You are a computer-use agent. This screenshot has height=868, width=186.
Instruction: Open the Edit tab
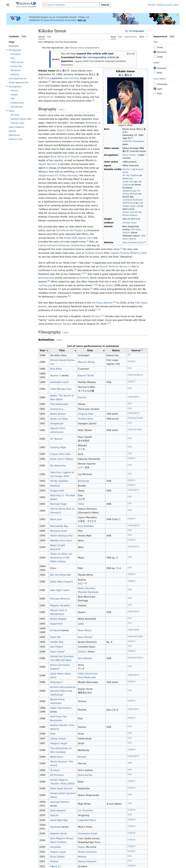point(120,37)
